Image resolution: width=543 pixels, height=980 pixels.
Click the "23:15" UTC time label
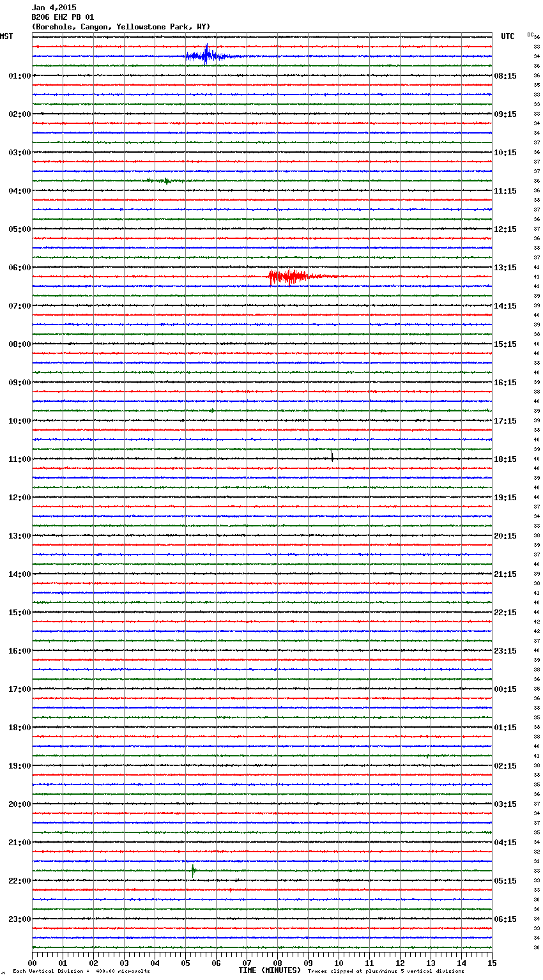[505, 651]
